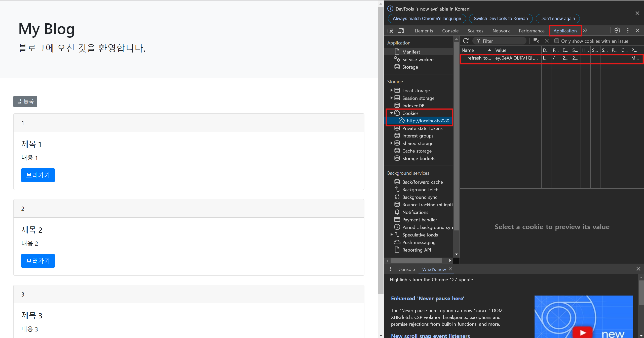The height and width of the screenshot is (338, 644).
Task: Enable Only show cookies with an issue
Action: pyautogui.click(x=557, y=41)
